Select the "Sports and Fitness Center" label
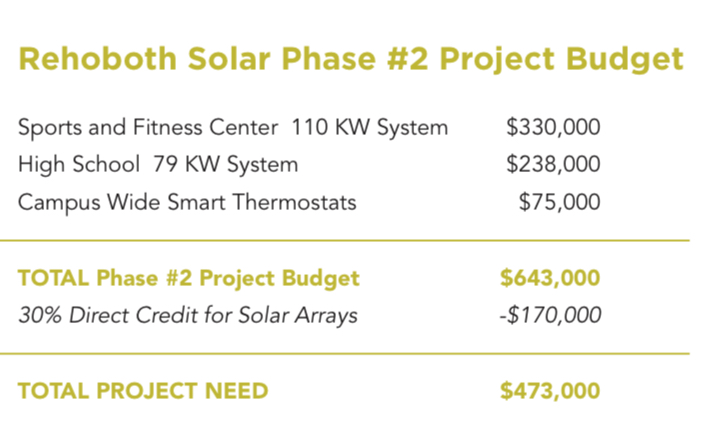This screenshot has height=447, width=712. coord(148,128)
